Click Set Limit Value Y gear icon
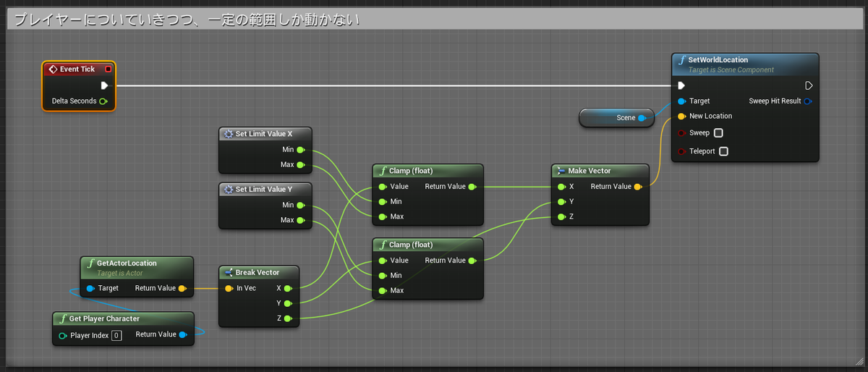 [229, 189]
